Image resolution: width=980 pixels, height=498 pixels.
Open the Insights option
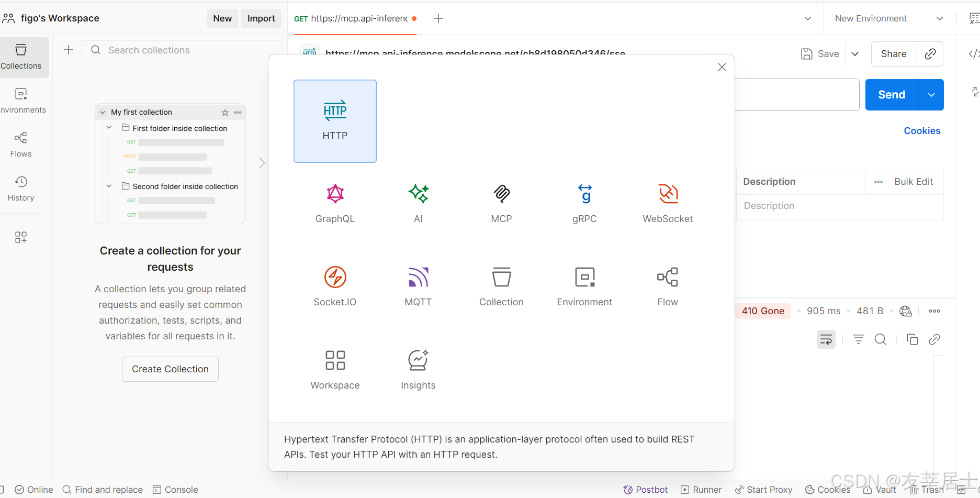418,370
